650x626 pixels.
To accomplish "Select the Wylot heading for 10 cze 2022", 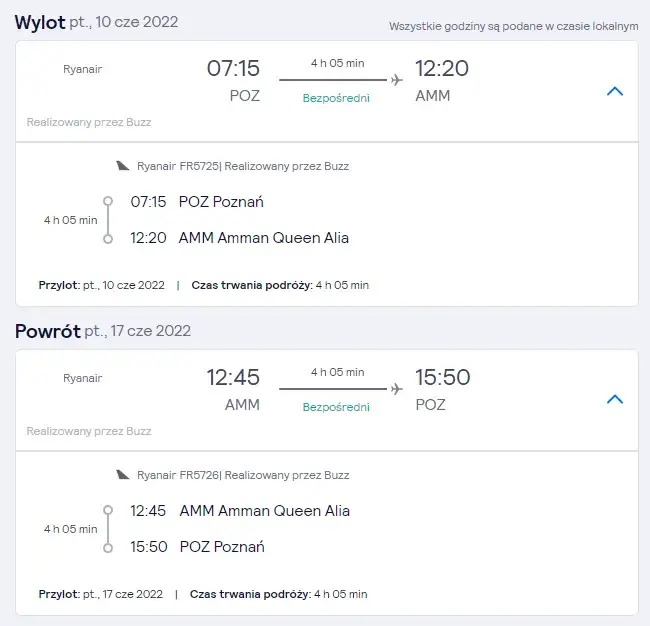I will coord(40,22).
